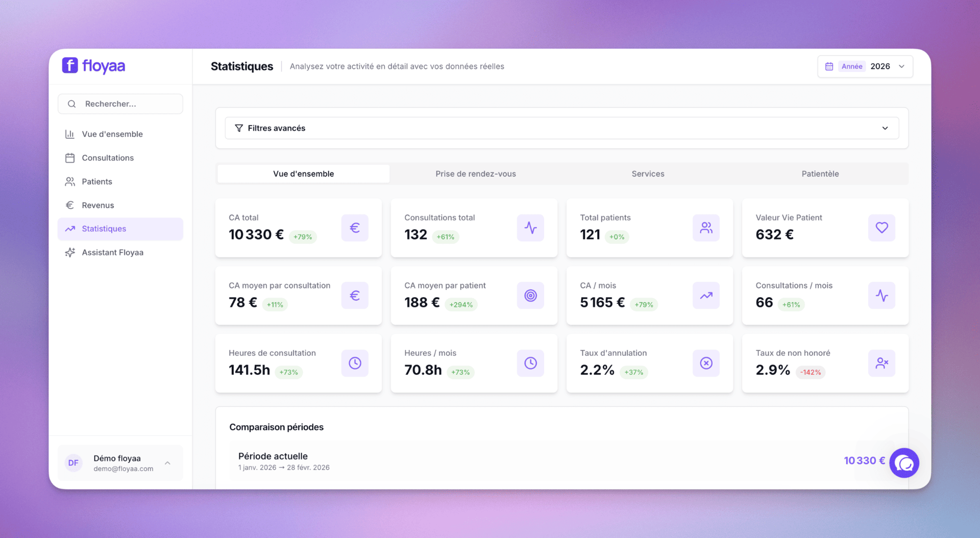
Task: Open Assistant Floyaa from the sidebar
Action: click(x=112, y=252)
